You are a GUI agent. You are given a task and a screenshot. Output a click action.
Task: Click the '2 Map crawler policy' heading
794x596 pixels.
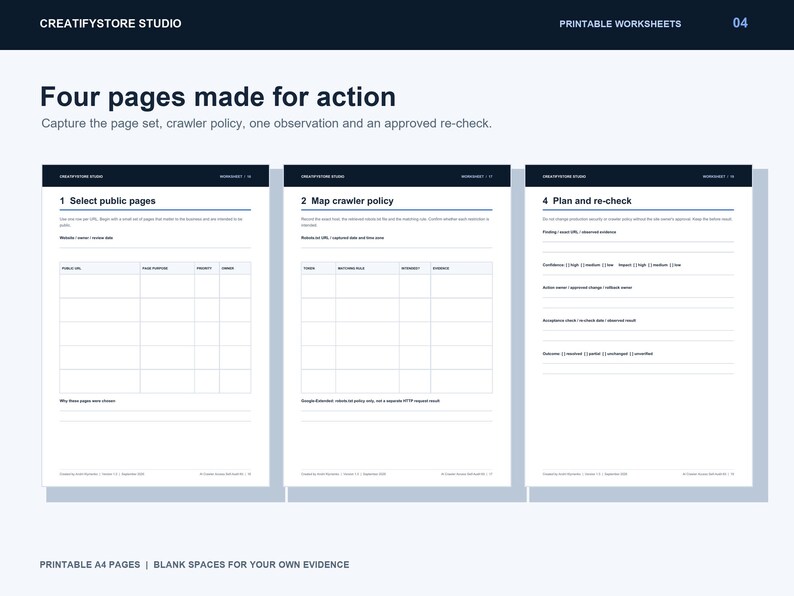pyautogui.click(x=347, y=201)
